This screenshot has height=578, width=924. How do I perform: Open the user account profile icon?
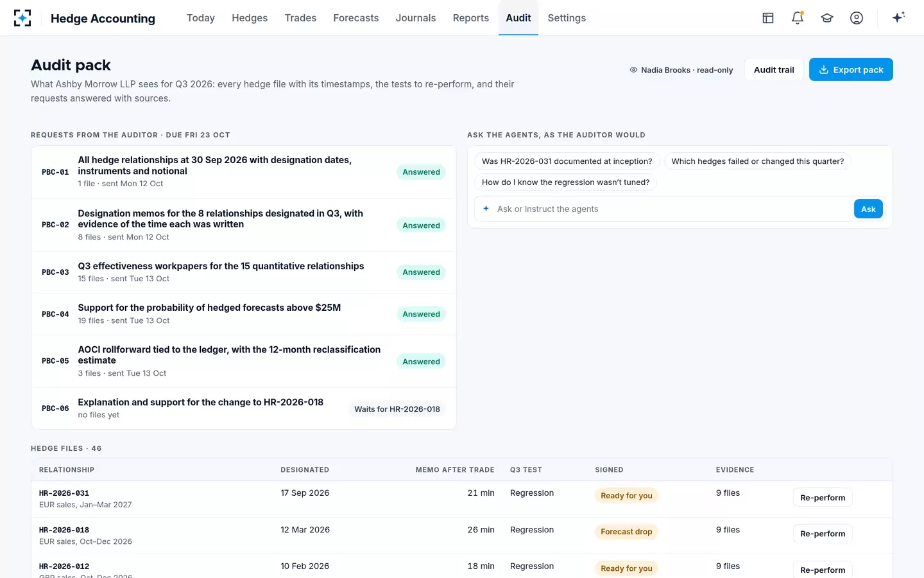coord(857,18)
